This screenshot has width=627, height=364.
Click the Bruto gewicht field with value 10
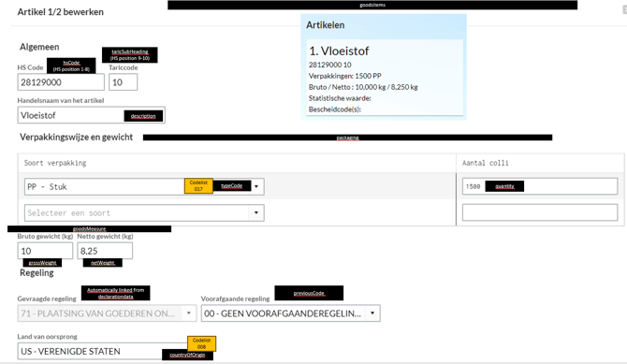(x=45, y=251)
